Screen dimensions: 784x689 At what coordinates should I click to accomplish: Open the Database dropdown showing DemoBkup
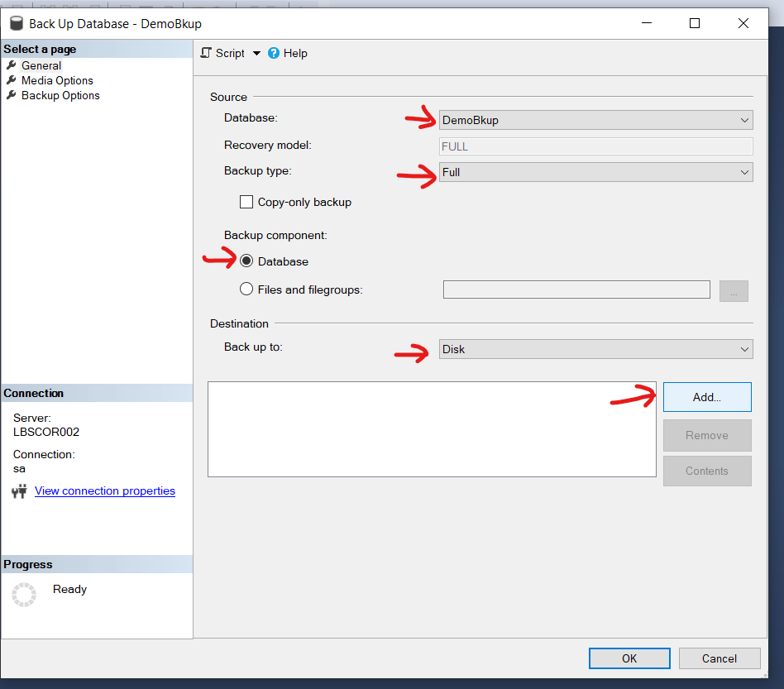tap(595, 120)
